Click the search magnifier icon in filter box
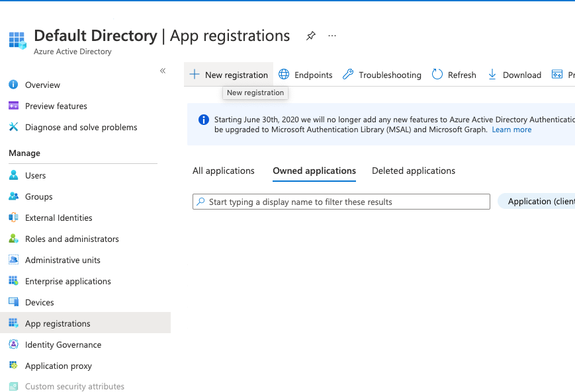This screenshot has height=392, width=575. click(200, 202)
